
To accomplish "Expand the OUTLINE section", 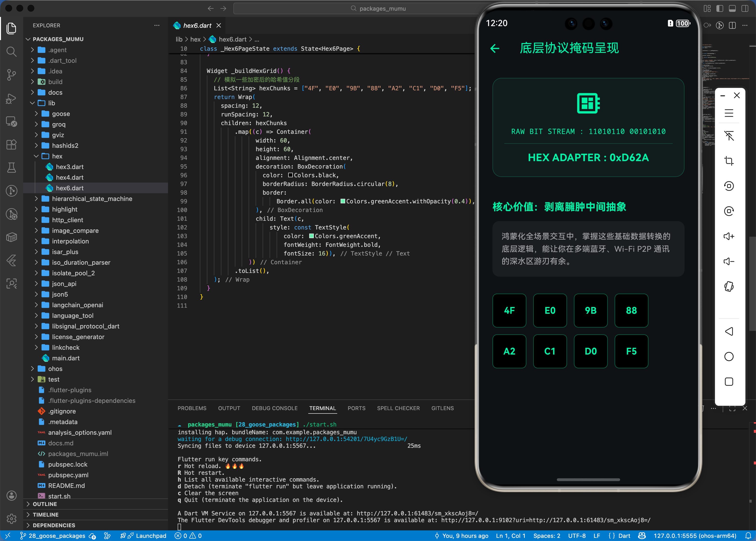I will click(45, 504).
